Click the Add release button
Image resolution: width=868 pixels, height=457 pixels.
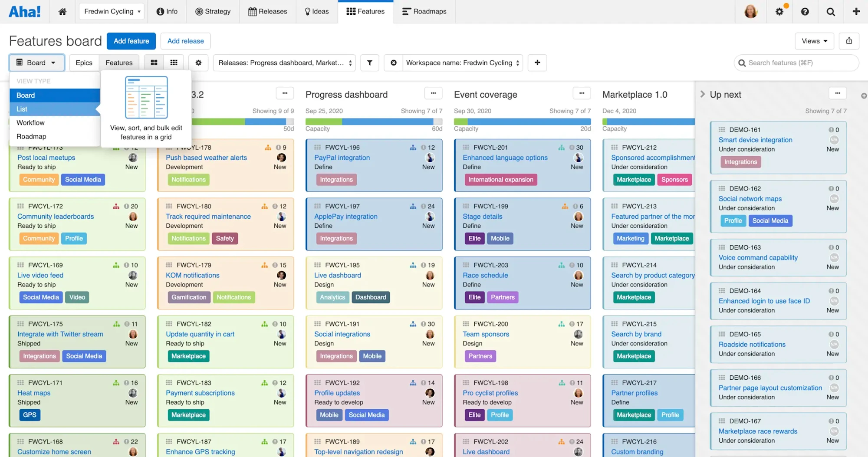click(186, 41)
